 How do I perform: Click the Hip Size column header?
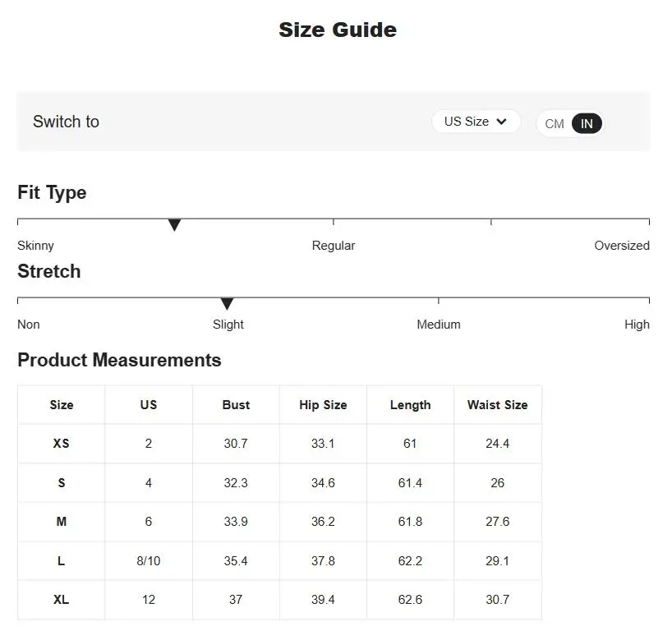coord(323,405)
